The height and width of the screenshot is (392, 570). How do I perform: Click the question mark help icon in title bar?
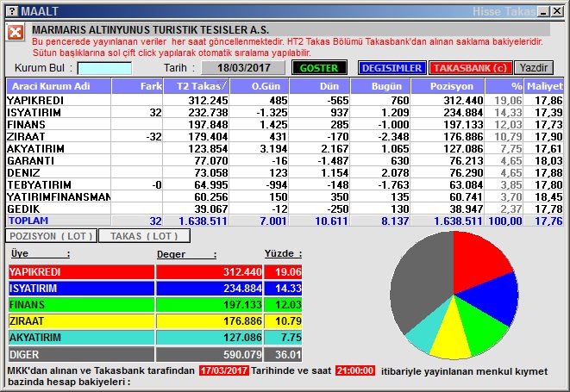[12, 11]
